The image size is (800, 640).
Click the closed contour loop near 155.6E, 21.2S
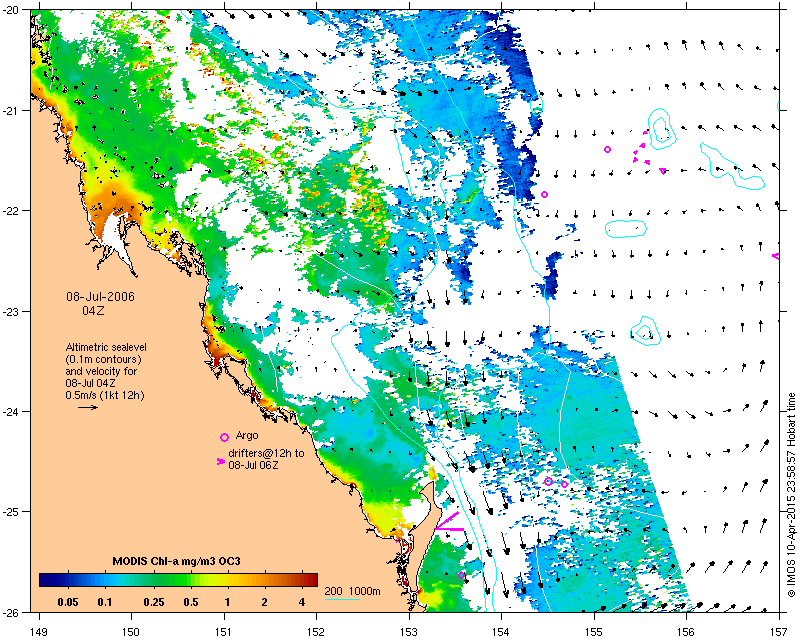pos(661,129)
